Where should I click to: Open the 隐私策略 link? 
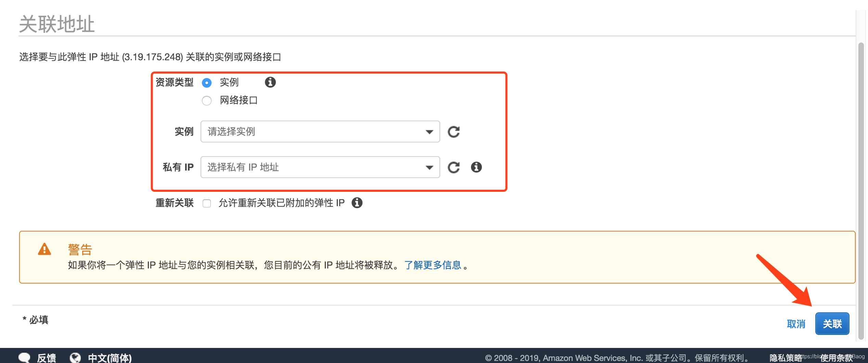(x=786, y=358)
